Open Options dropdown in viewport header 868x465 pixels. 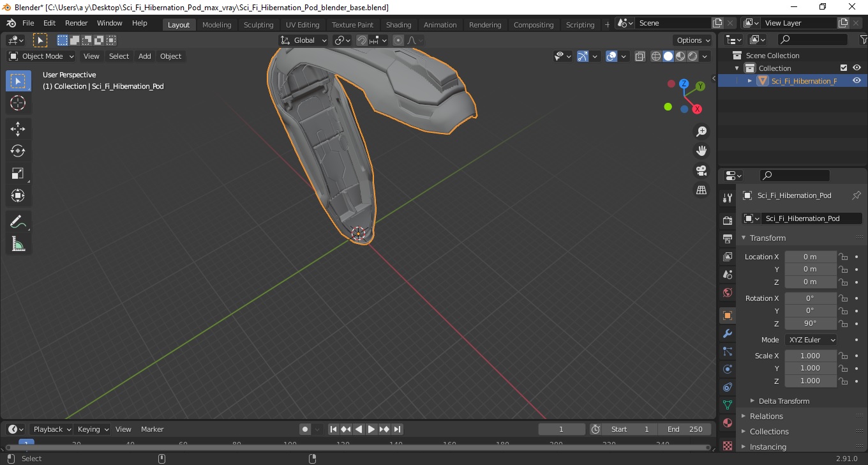(x=694, y=40)
